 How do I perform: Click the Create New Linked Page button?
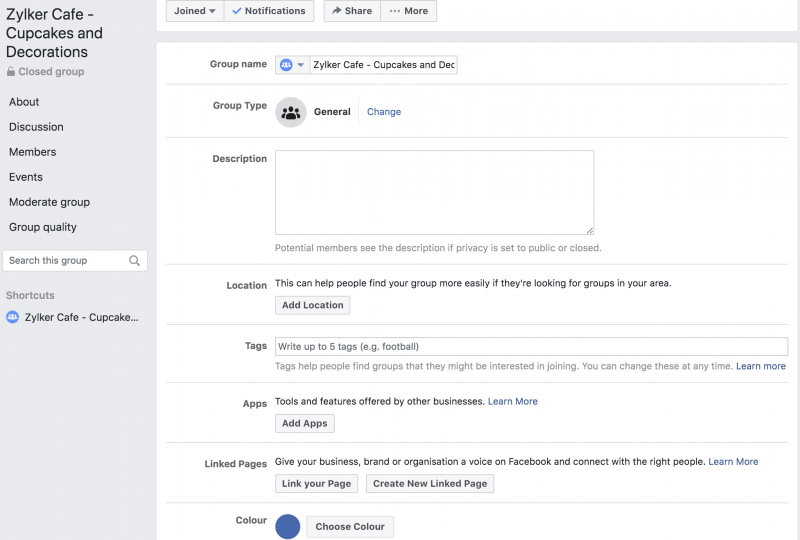click(429, 483)
